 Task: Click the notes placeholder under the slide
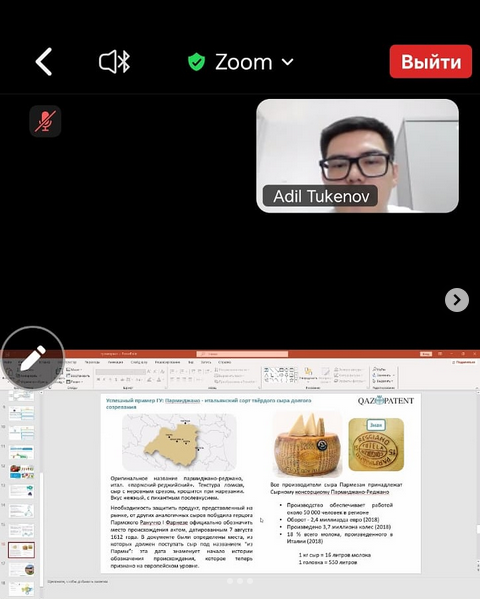click(78, 582)
